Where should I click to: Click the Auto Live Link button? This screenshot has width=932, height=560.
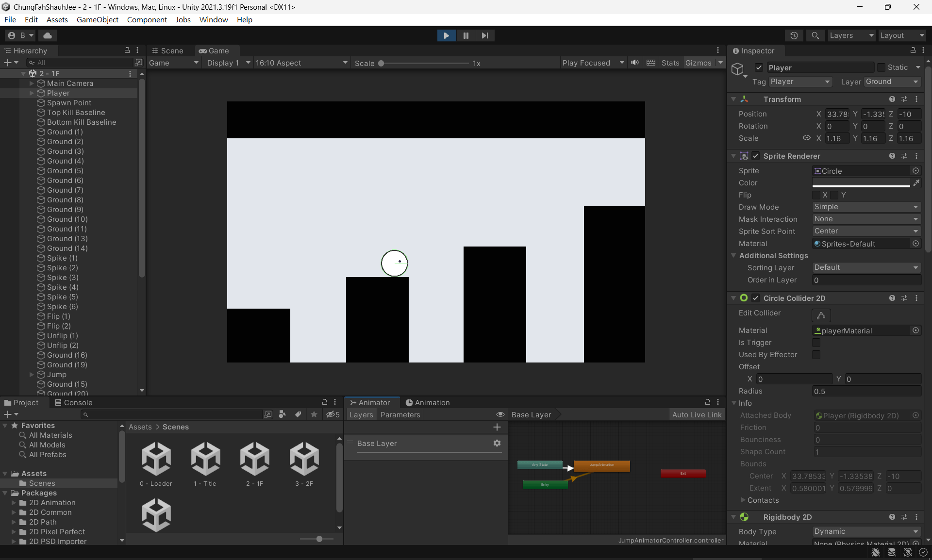[697, 414]
